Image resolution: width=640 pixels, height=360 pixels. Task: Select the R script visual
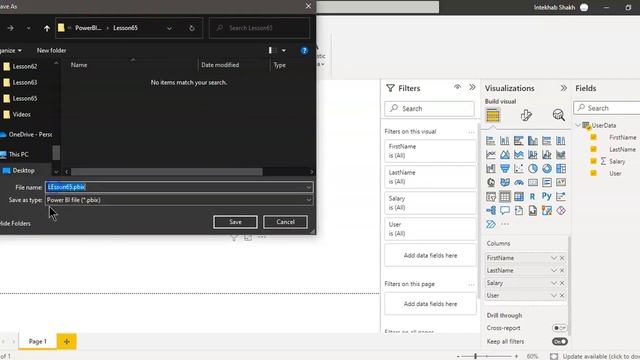533,197
